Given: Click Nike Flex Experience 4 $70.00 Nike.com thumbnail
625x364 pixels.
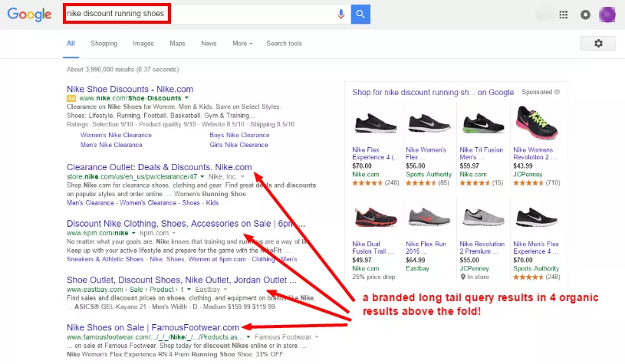Looking at the screenshot, I should tap(376, 123).
